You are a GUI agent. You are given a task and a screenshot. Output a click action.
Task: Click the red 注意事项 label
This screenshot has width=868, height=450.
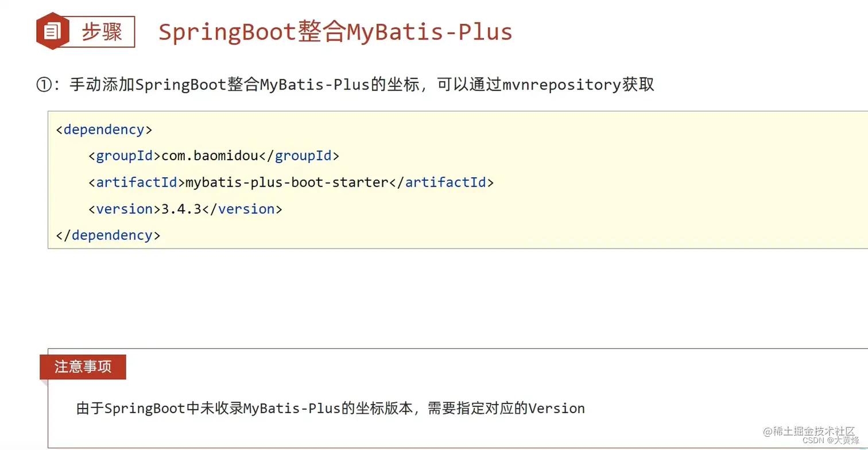[x=83, y=367]
